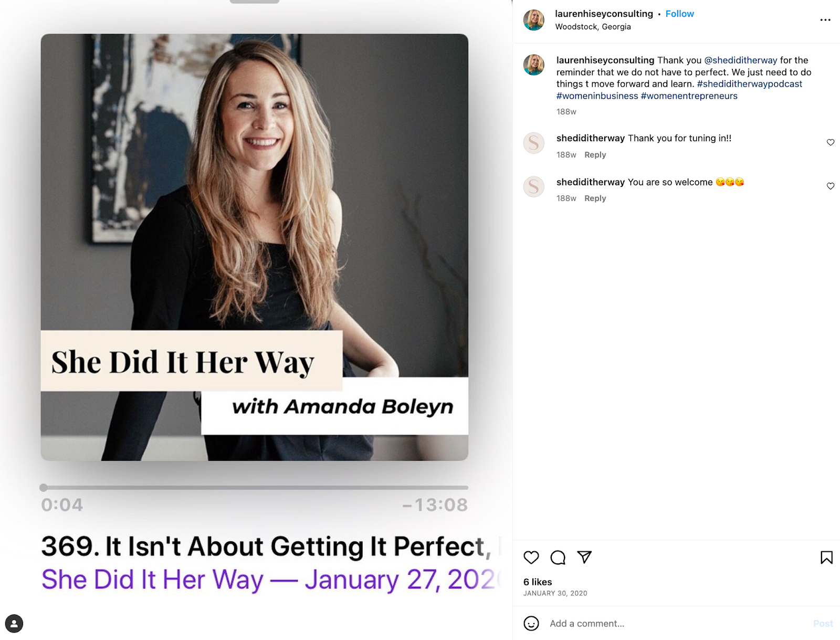The height and width of the screenshot is (640, 840).
Task: View the 6 likes list
Action: 538,582
